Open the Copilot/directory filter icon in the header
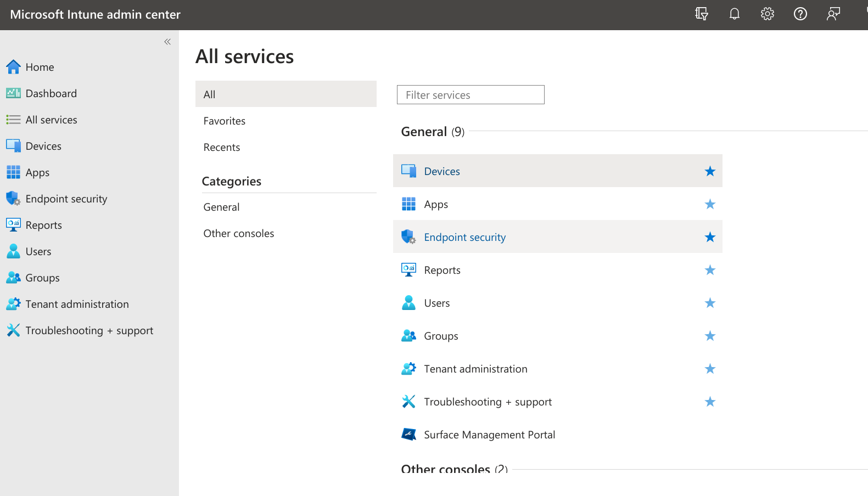This screenshot has height=496, width=868. pos(702,14)
